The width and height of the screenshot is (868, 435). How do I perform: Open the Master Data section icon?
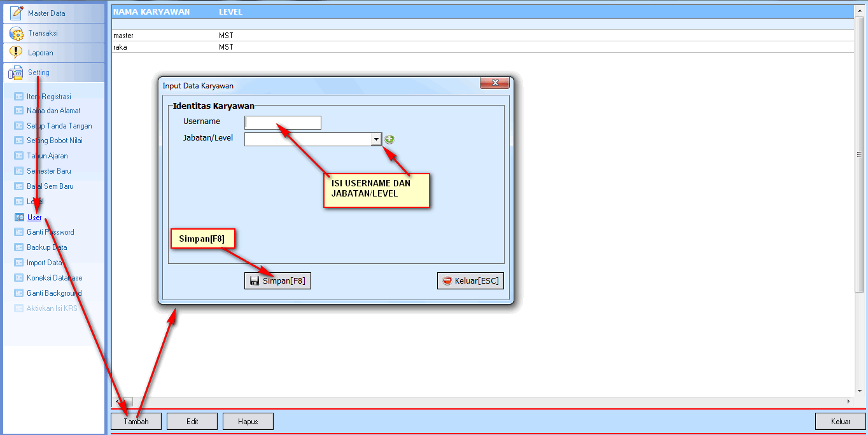click(x=17, y=13)
